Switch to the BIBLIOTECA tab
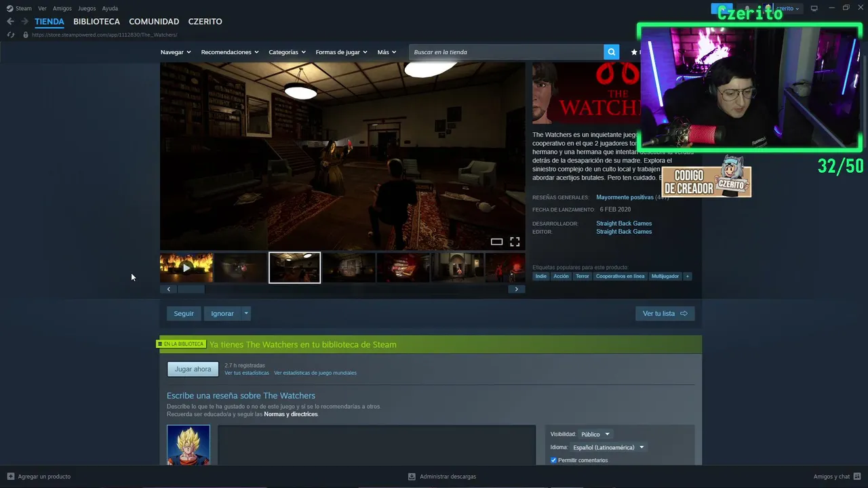Screen dimensions: 868x488 click(x=96, y=22)
